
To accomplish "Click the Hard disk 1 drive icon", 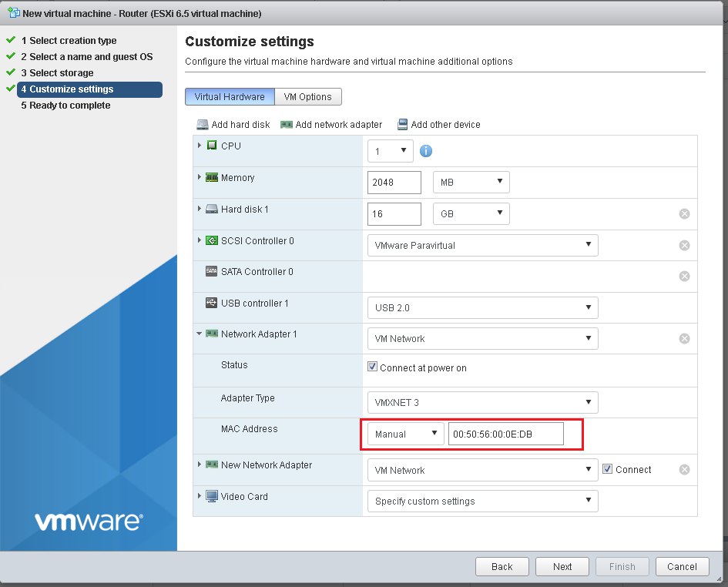I will pyautogui.click(x=212, y=209).
